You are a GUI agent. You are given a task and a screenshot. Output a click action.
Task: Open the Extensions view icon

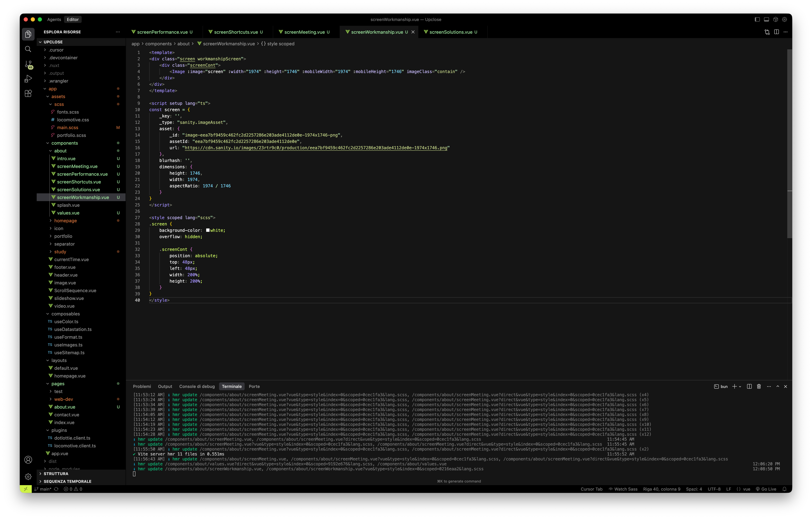point(28,94)
